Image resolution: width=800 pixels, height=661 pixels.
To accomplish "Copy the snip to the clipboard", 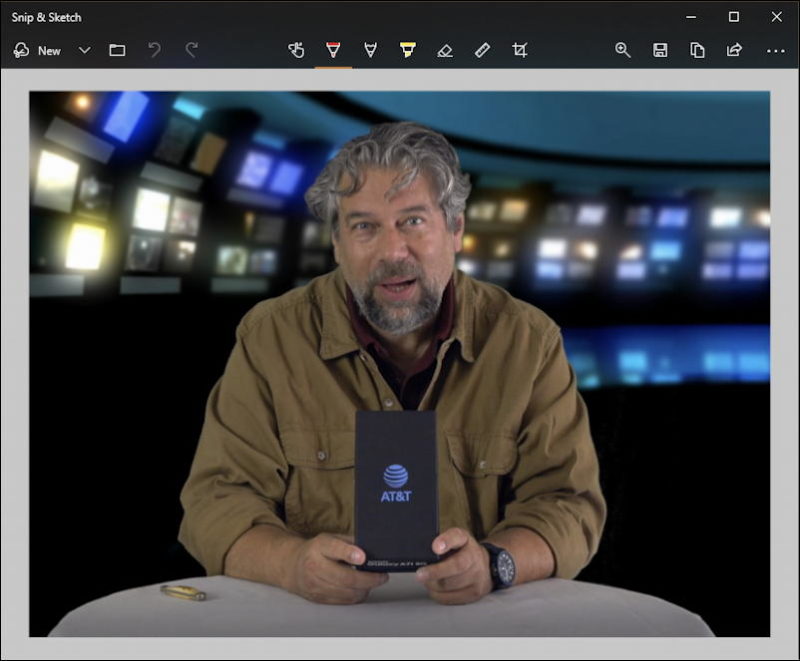I will click(x=697, y=50).
